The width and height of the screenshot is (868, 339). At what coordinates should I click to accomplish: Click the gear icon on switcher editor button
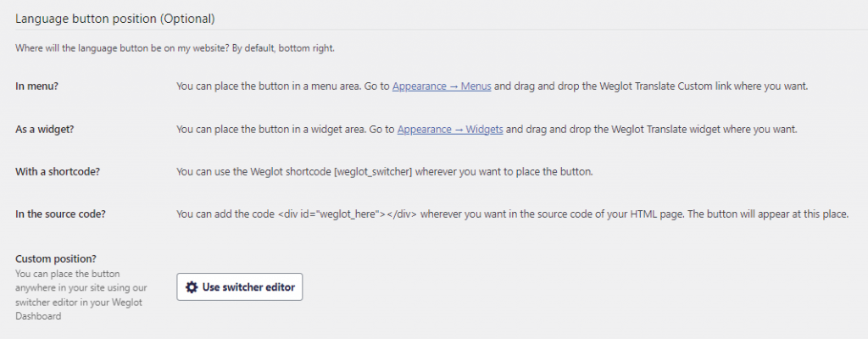(192, 287)
